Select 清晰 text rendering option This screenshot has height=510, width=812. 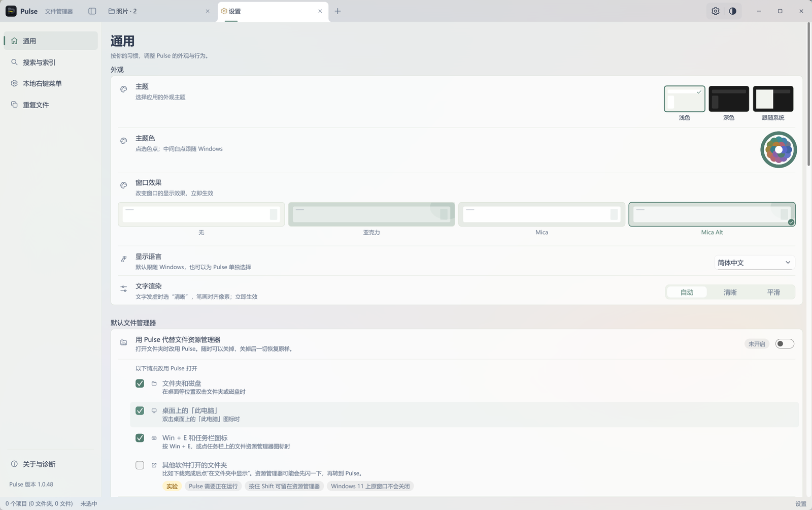[x=730, y=292]
